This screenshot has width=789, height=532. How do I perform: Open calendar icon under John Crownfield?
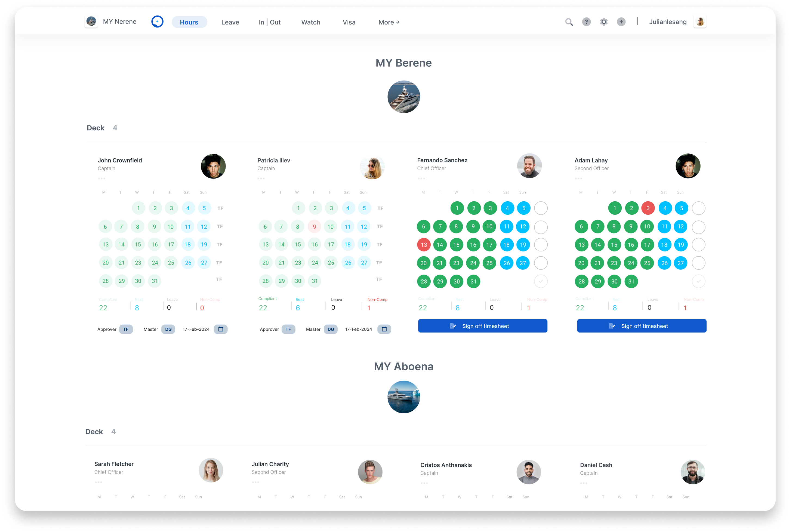[x=220, y=329]
